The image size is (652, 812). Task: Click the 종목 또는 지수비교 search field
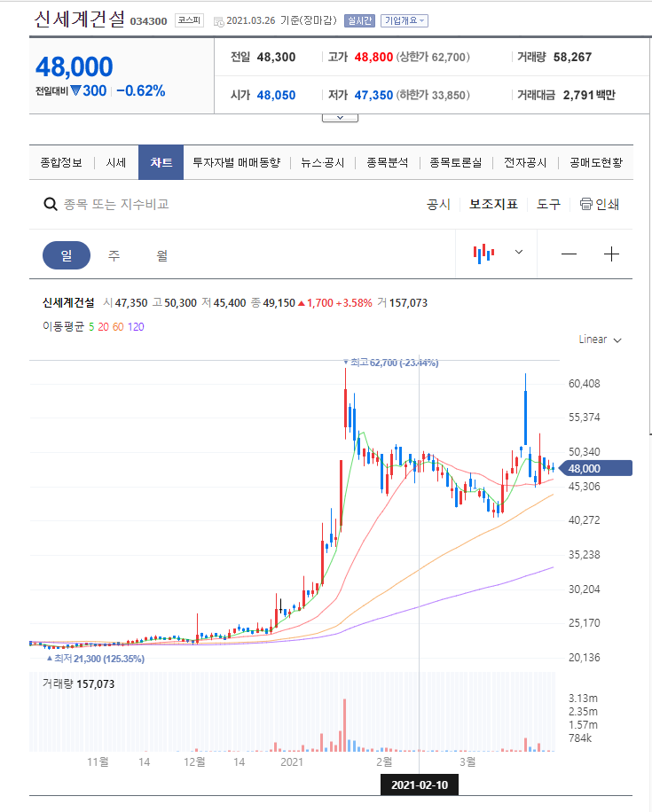click(116, 204)
